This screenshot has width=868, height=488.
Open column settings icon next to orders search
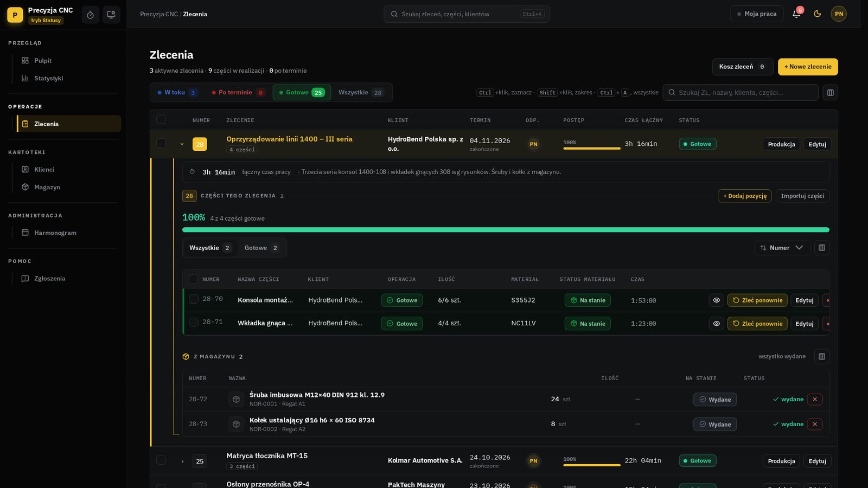830,93
